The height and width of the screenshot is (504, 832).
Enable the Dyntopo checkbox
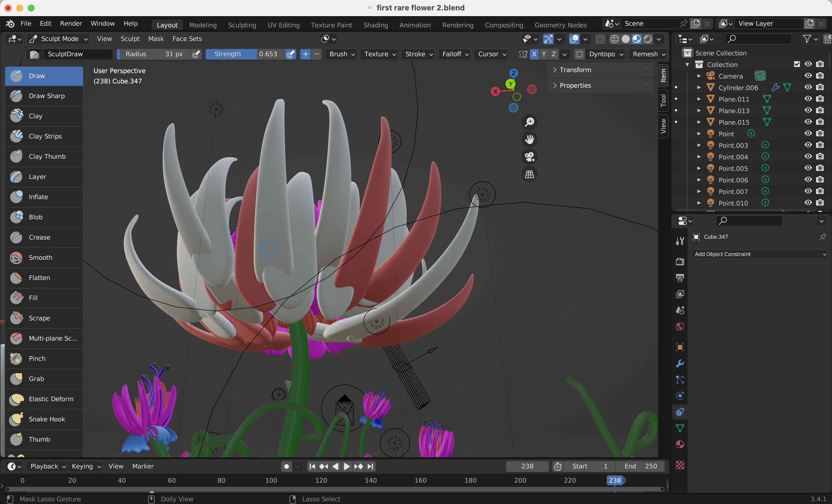(580, 54)
